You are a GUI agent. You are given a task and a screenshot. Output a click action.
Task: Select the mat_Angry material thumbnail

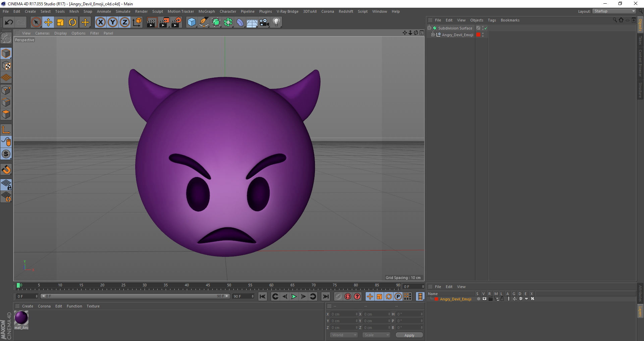(x=21, y=318)
